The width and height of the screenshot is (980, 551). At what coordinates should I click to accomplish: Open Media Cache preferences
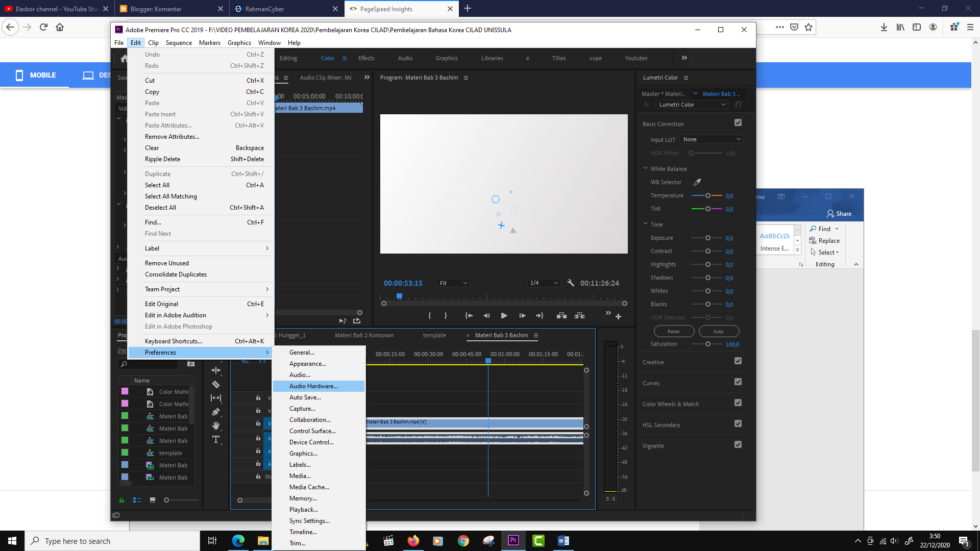[319, 487]
